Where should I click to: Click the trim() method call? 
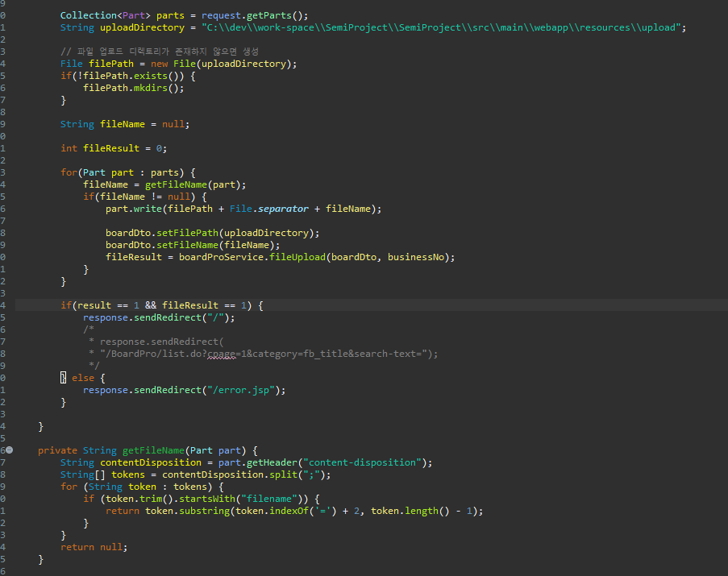pos(156,499)
